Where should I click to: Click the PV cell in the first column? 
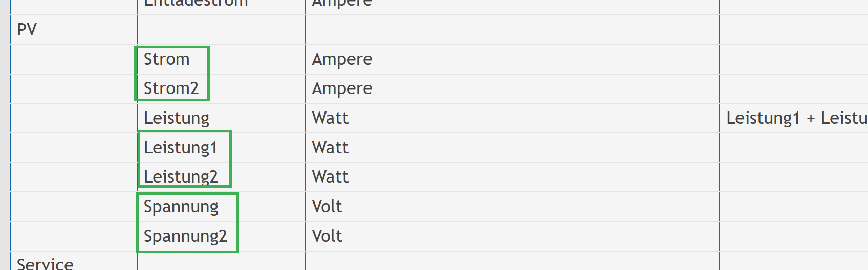27,30
